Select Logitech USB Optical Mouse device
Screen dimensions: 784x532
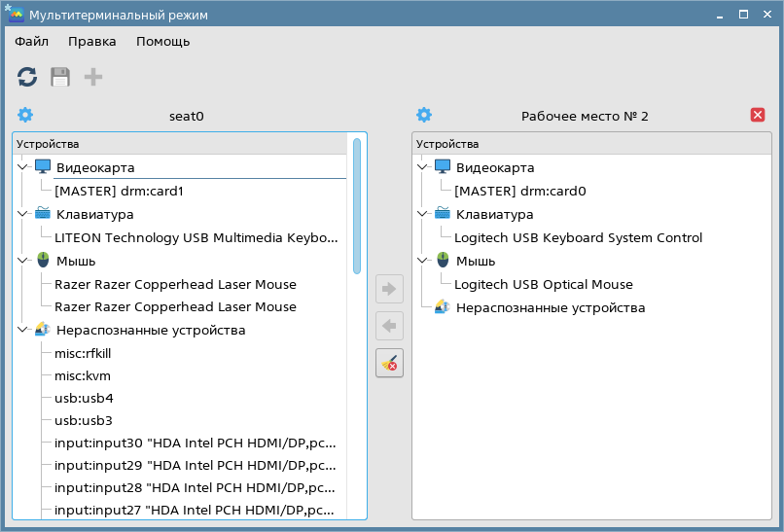tap(543, 284)
